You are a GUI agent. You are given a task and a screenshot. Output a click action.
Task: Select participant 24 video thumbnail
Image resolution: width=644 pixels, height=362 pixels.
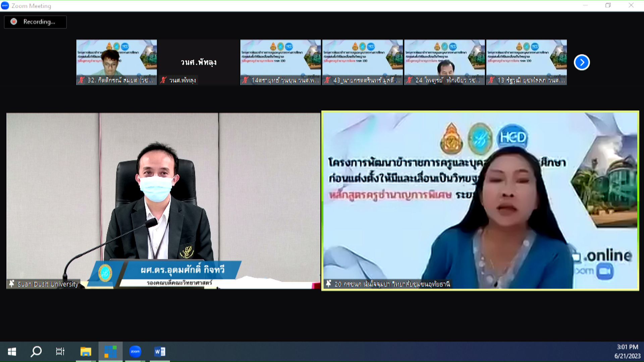click(444, 60)
